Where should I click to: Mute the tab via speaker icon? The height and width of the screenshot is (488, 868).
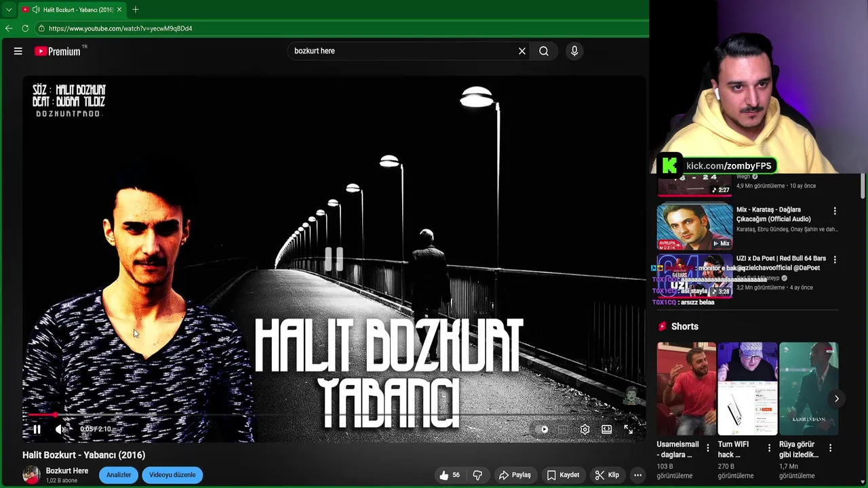35,9
